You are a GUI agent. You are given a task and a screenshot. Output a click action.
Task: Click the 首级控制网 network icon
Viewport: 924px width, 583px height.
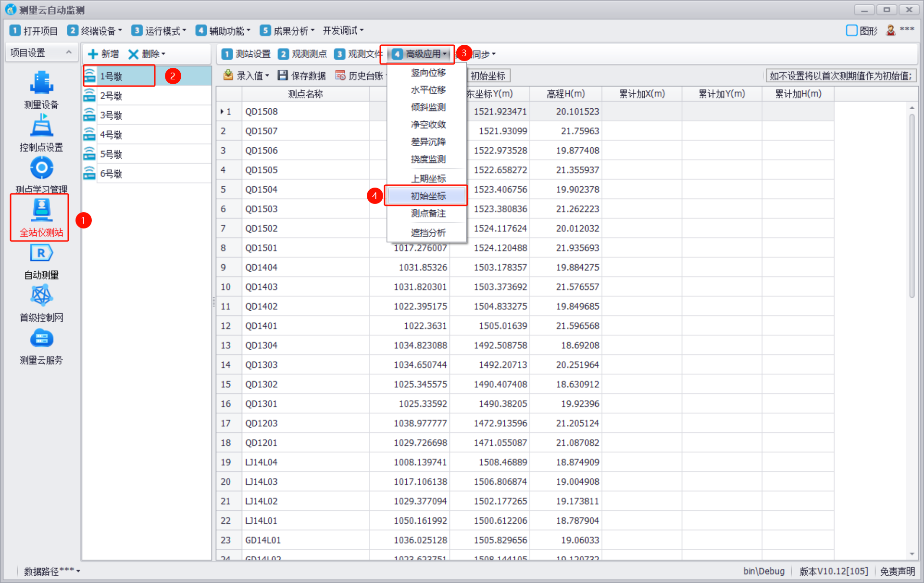click(x=41, y=296)
